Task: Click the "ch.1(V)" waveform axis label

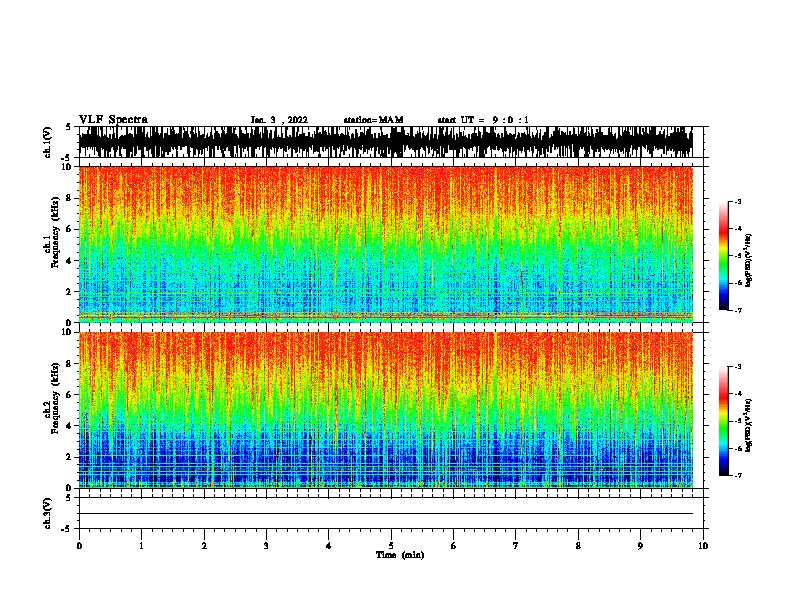Action: (48, 142)
